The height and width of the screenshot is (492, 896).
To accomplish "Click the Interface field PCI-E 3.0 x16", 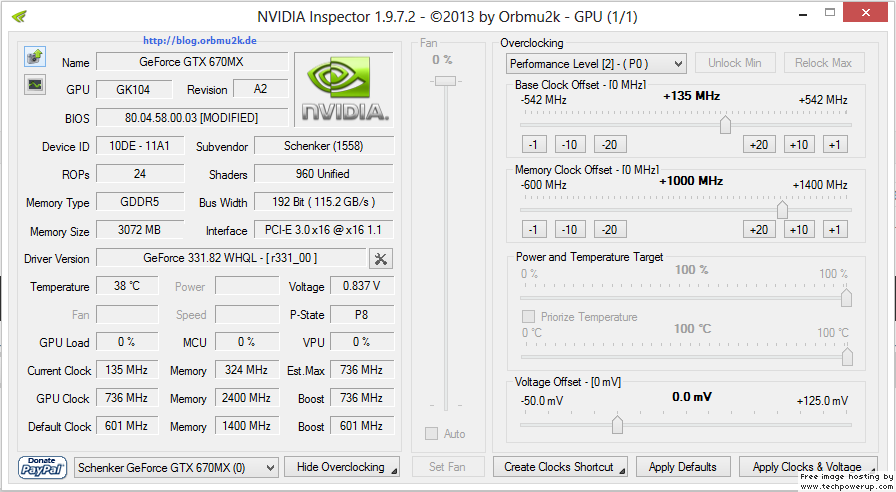I will [324, 230].
